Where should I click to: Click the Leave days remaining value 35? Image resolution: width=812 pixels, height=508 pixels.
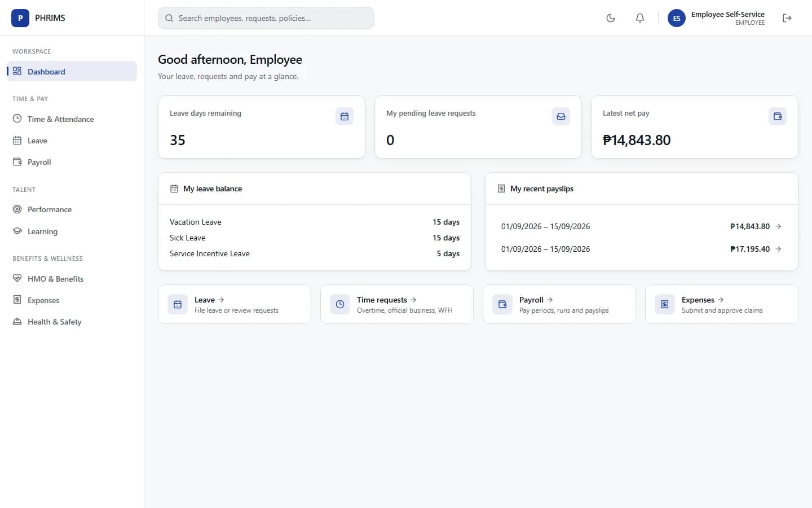click(178, 140)
